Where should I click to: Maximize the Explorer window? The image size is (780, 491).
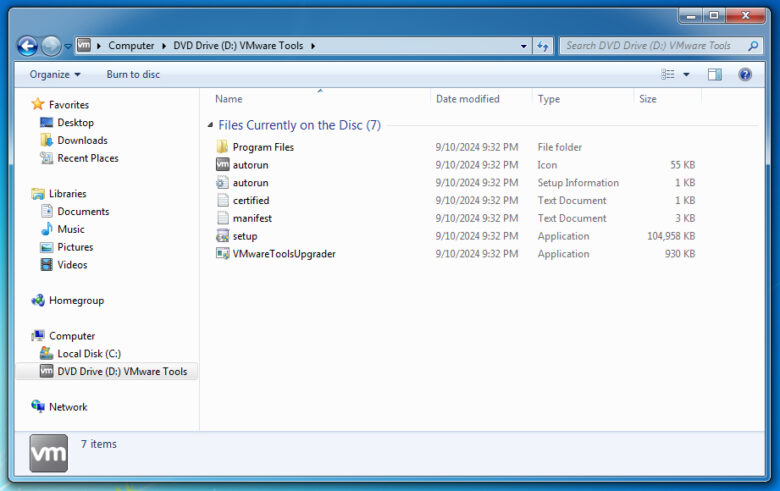pyautogui.click(x=714, y=16)
